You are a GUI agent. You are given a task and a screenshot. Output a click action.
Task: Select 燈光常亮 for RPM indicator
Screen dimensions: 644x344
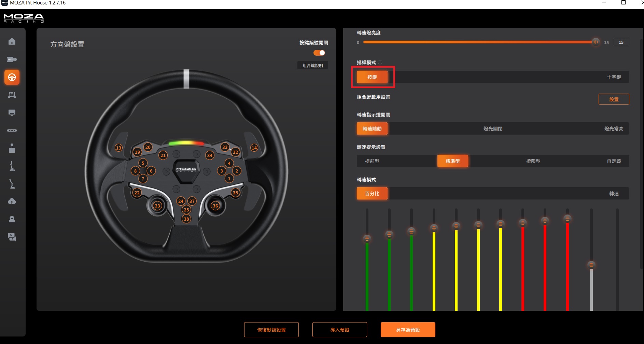tap(614, 129)
